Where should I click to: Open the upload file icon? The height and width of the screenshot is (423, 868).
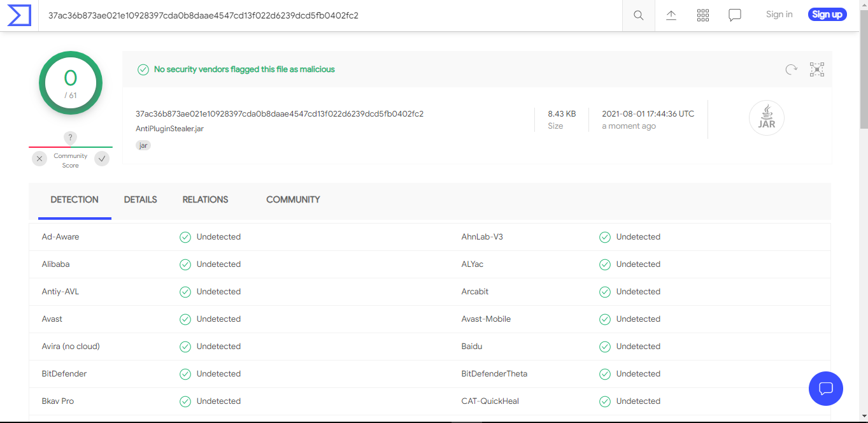[671, 15]
